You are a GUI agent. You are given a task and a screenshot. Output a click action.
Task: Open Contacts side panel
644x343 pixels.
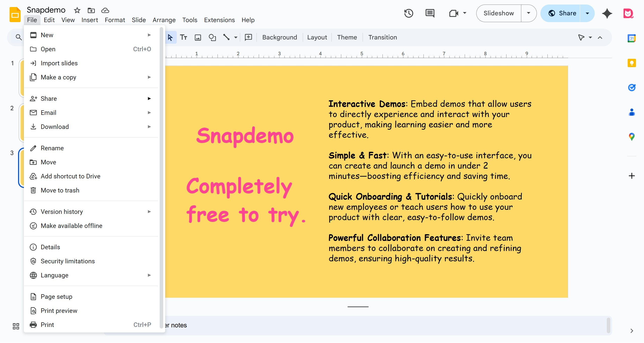coord(632,112)
